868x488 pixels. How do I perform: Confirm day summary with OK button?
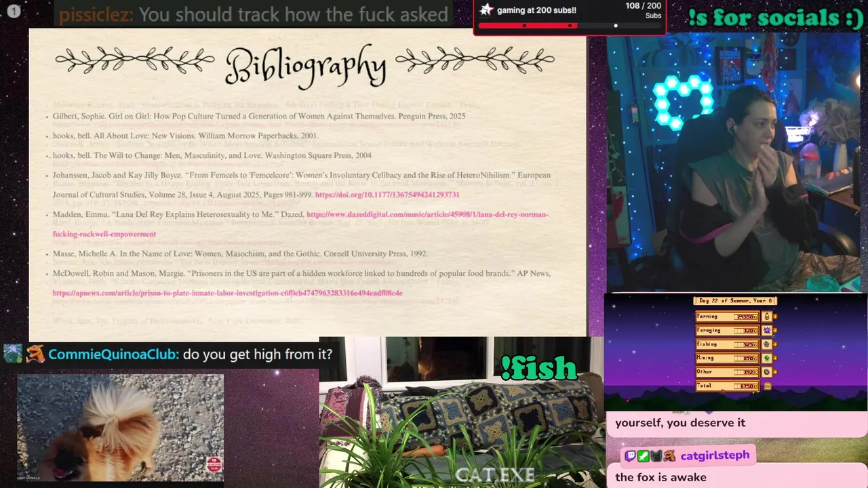pyautogui.click(x=768, y=386)
